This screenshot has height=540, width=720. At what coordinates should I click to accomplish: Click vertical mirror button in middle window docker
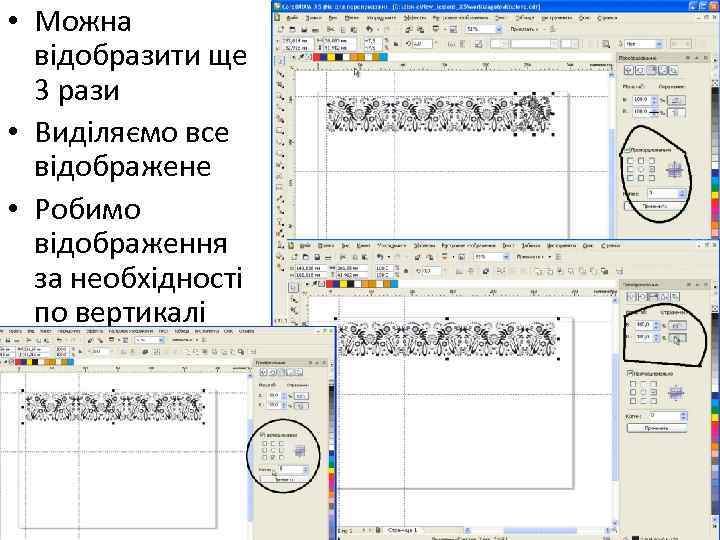pos(677,338)
